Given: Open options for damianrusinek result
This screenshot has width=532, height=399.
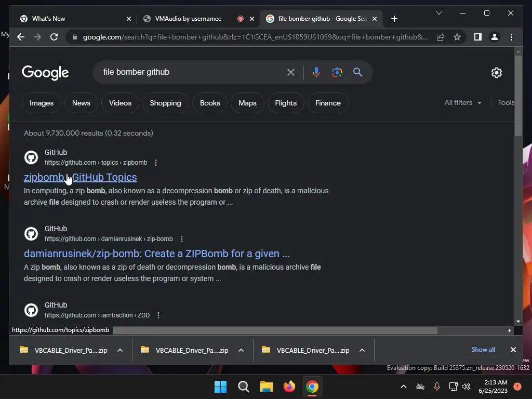Looking at the screenshot, I should 182,239.
